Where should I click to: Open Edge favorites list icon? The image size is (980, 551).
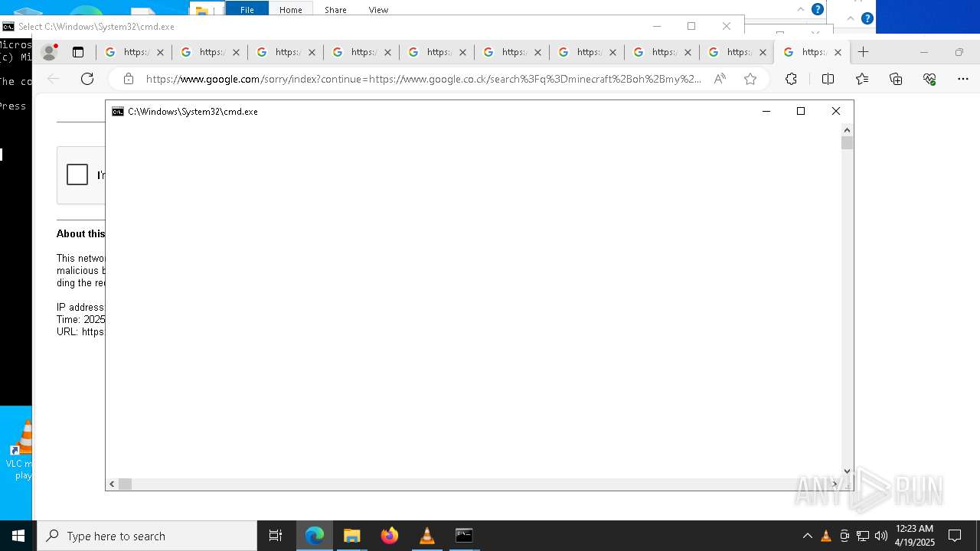pos(862,79)
